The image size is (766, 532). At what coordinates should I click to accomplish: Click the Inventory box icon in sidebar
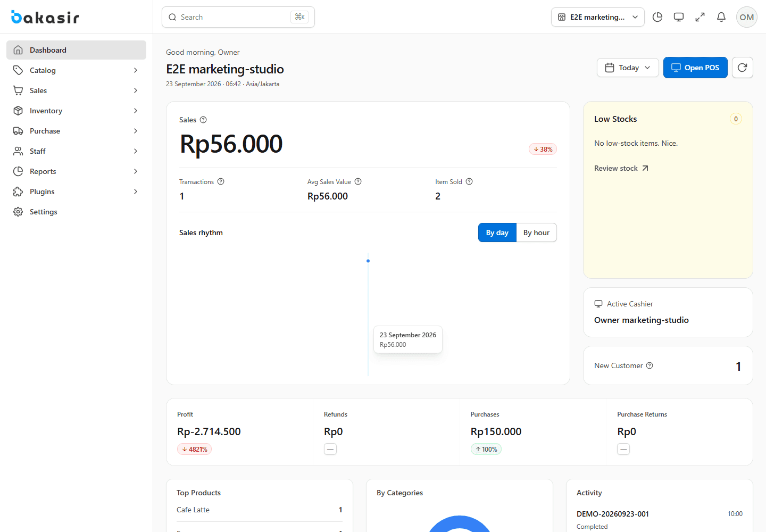[x=18, y=111]
